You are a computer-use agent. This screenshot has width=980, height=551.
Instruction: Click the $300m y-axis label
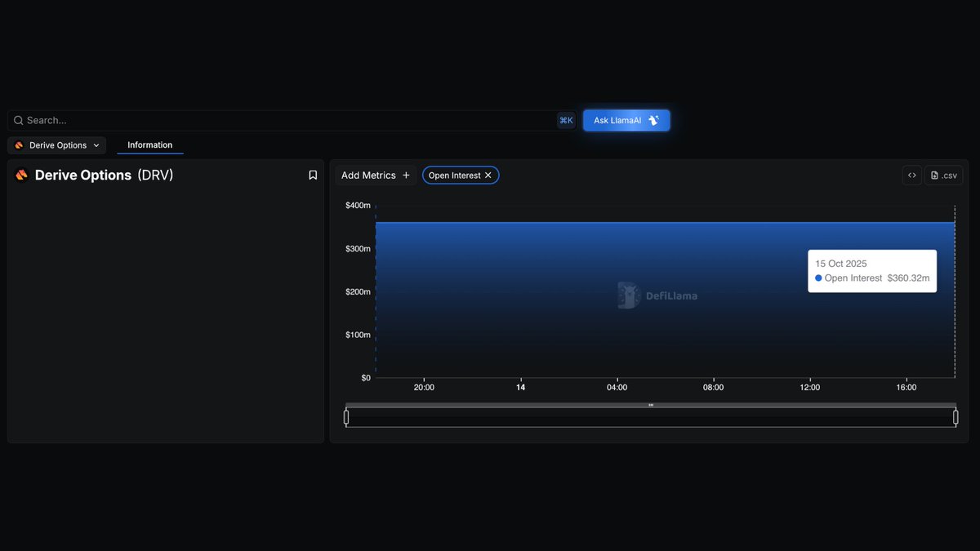pos(358,249)
